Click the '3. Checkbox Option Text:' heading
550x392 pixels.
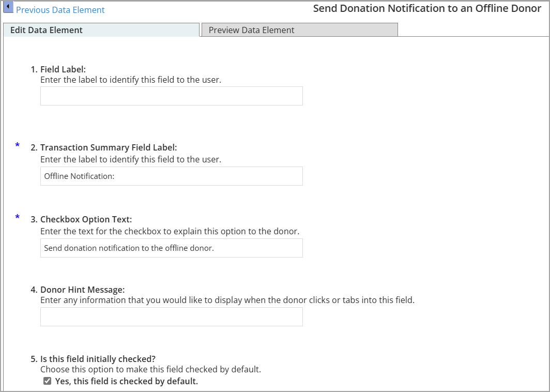tap(81, 219)
